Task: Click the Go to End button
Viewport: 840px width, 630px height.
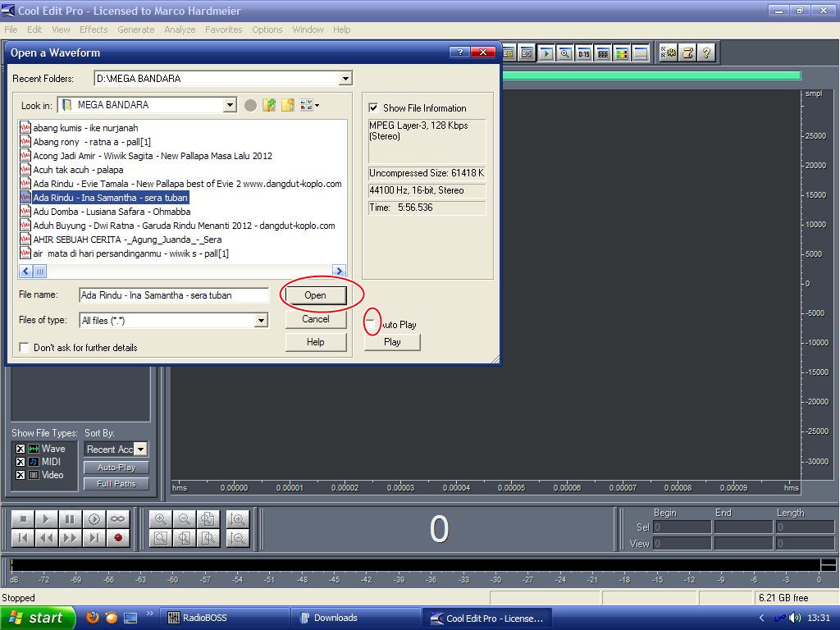Action: coord(94,538)
